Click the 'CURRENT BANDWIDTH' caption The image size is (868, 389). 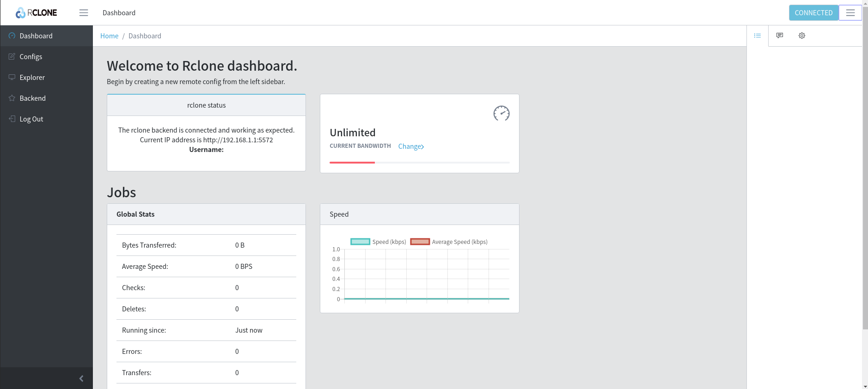pyautogui.click(x=360, y=146)
